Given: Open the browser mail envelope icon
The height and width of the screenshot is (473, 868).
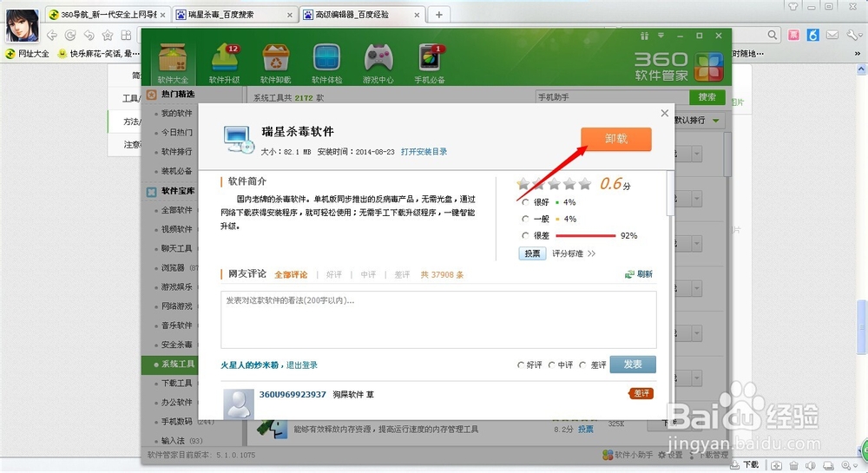Looking at the screenshot, I should (832, 35).
